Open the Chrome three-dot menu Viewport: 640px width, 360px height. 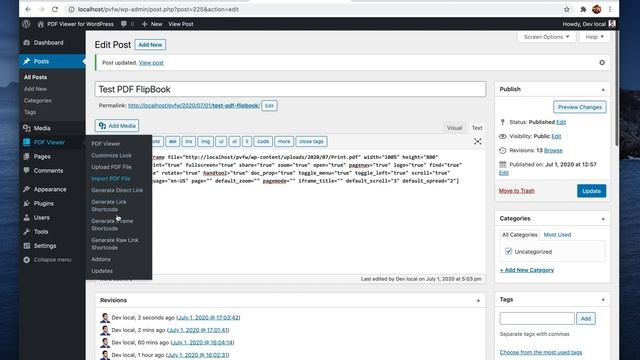point(610,9)
